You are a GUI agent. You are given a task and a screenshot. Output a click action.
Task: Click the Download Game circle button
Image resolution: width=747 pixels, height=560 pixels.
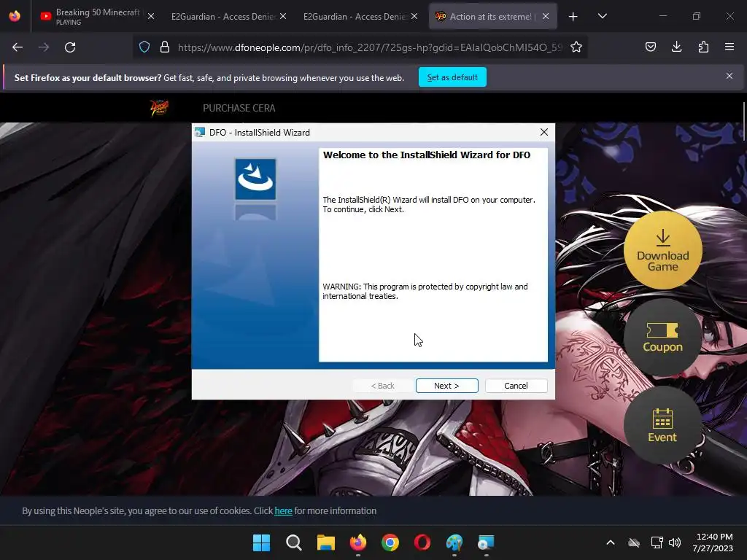tap(662, 250)
